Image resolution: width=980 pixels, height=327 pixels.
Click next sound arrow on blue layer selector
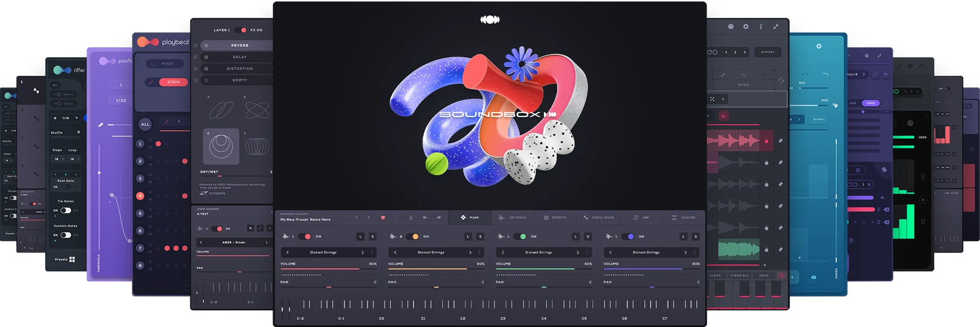click(685, 252)
